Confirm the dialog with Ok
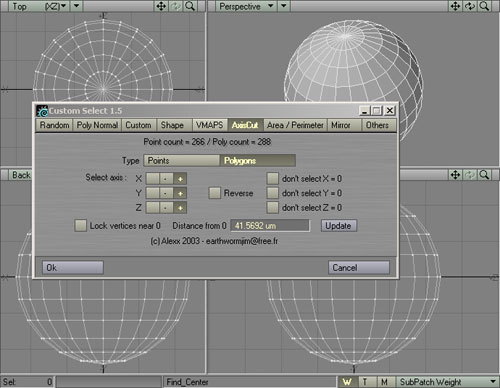 pos(73,268)
